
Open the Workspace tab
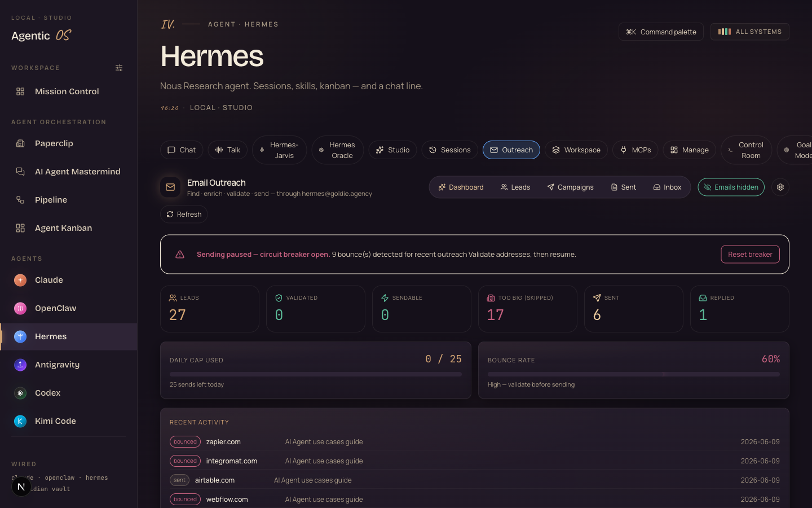pyautogui.click(x=576, y=150)
